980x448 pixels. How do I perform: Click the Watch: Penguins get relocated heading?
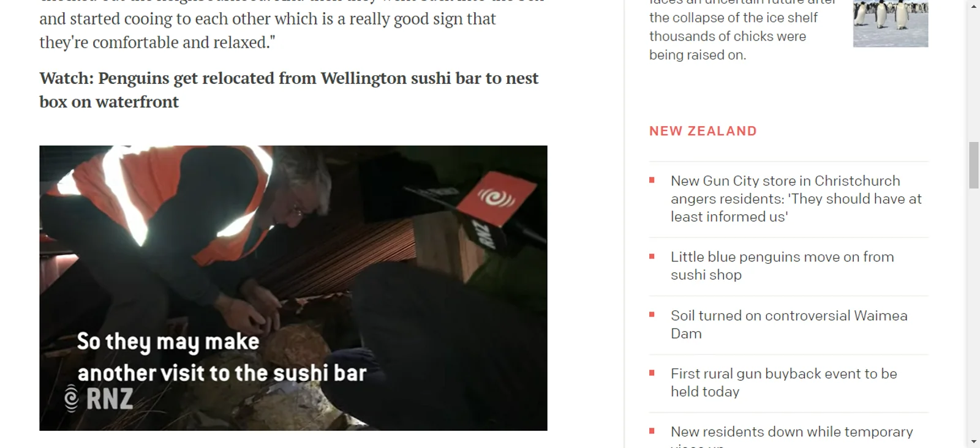pos(289,90)
